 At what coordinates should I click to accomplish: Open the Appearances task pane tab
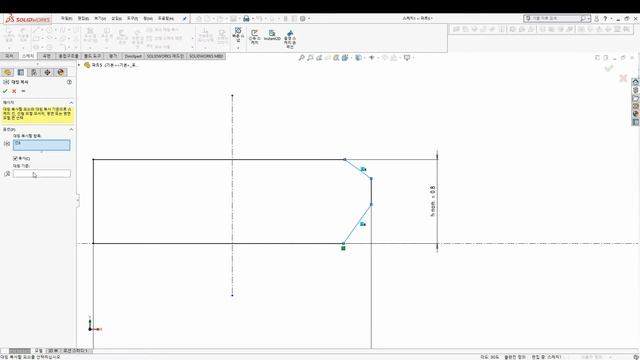635,114
